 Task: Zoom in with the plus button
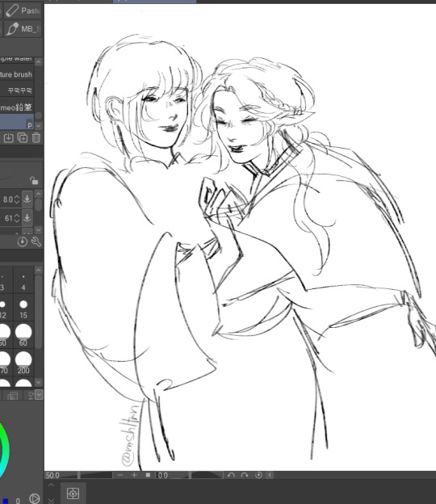point(134,475)
